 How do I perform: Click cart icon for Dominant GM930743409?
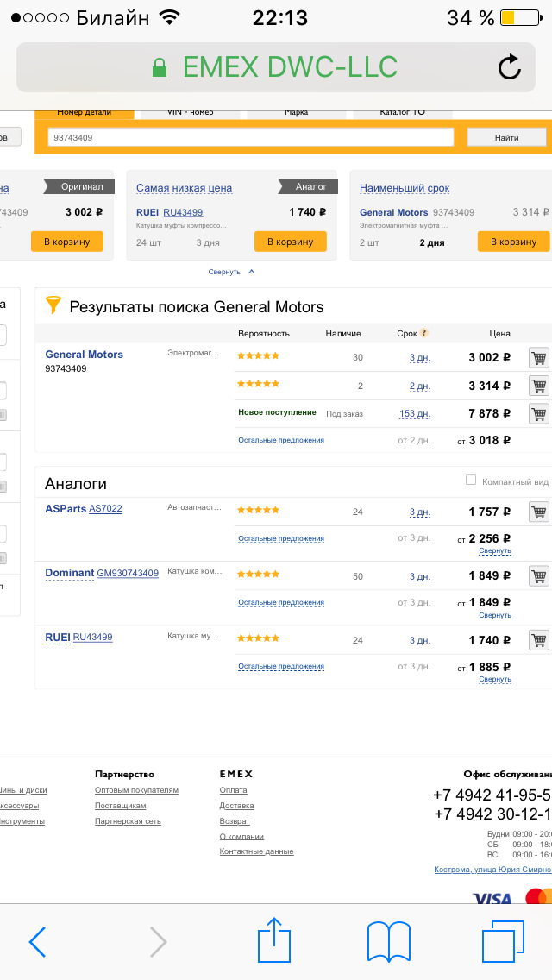[539, 576]
